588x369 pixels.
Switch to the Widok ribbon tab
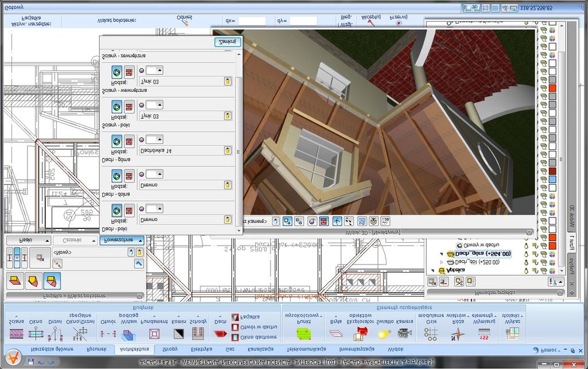click(x=396, y=349)
